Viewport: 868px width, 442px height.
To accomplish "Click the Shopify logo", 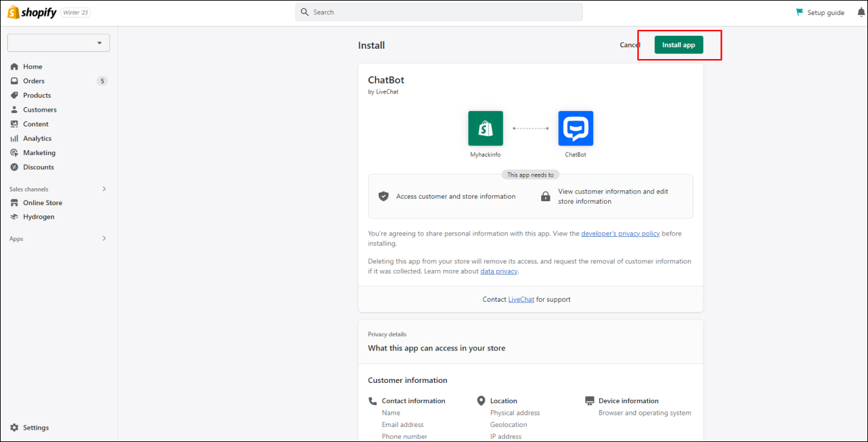I will [x=32, y=12].
